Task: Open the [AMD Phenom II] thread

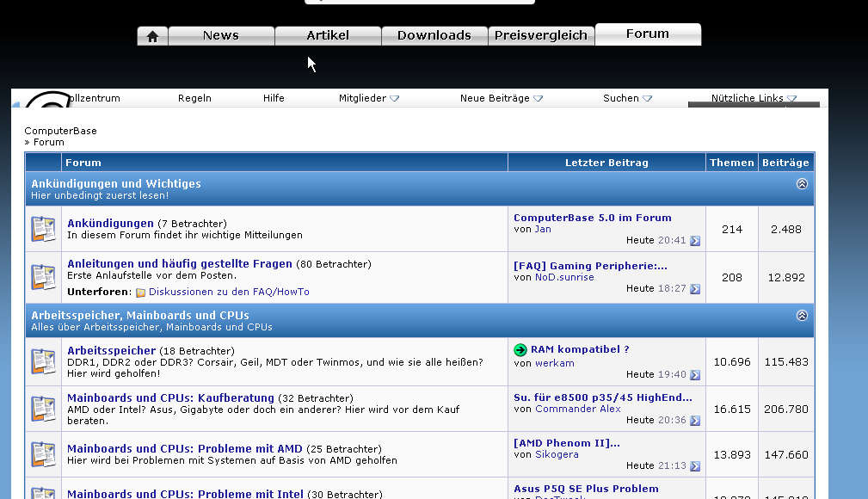Action: [567, 443]
